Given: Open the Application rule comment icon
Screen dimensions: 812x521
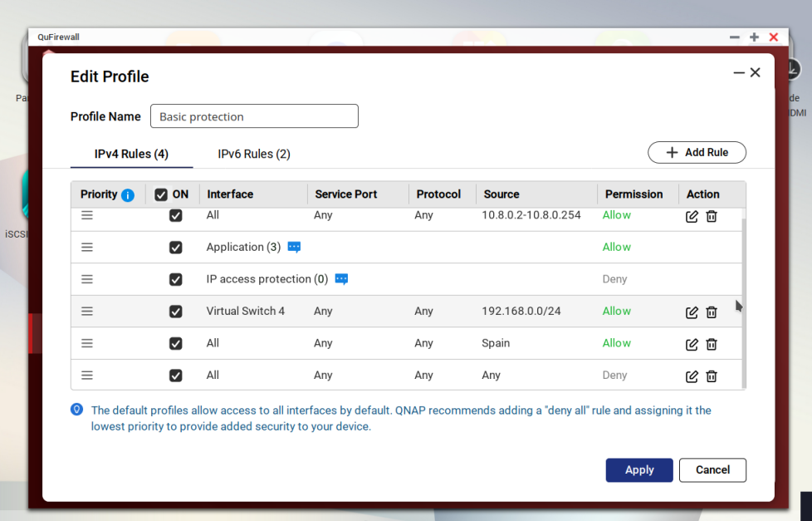Looking at the screenshot, I should [x=294, y=248].
